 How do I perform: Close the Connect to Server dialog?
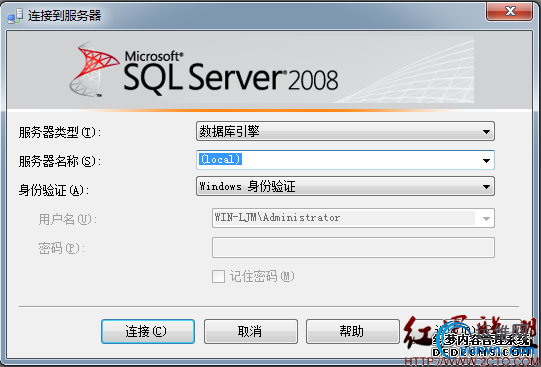coord(510,11)
